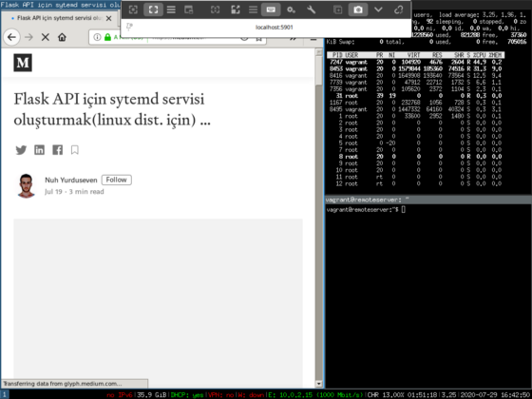Click the vagrant@remoteserver terminal title bar
This screenshot has width=532, height=399.
(x=428, y=199)
